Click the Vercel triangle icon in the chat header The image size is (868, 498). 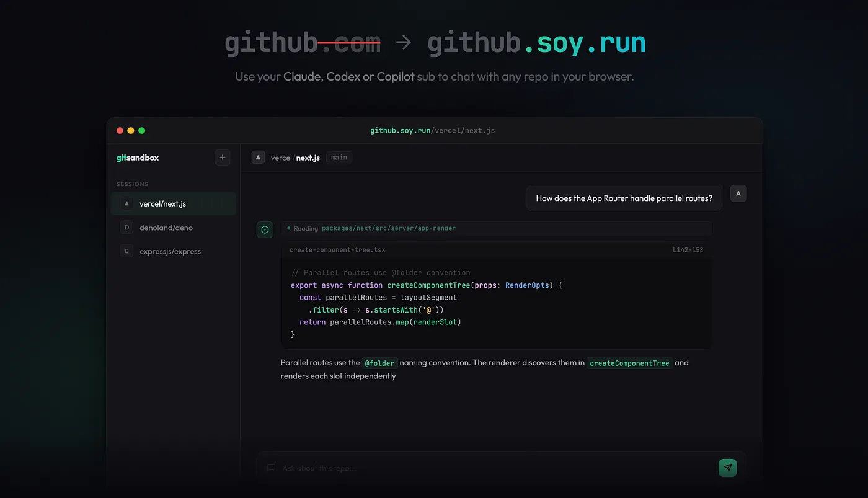click(x=258, y=158)
